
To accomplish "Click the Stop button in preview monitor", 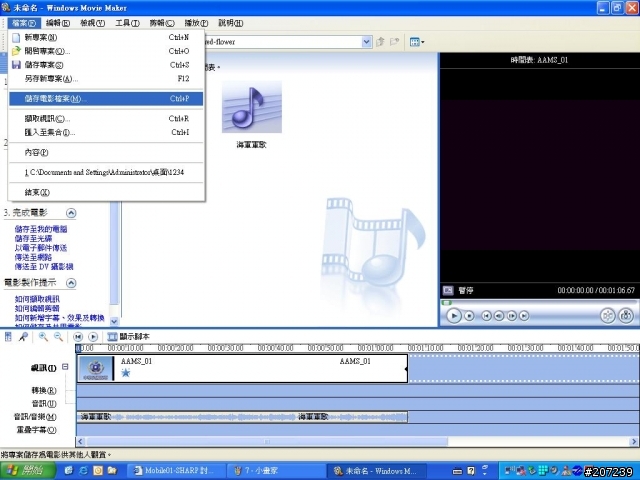I will click(x=469, y=316).
